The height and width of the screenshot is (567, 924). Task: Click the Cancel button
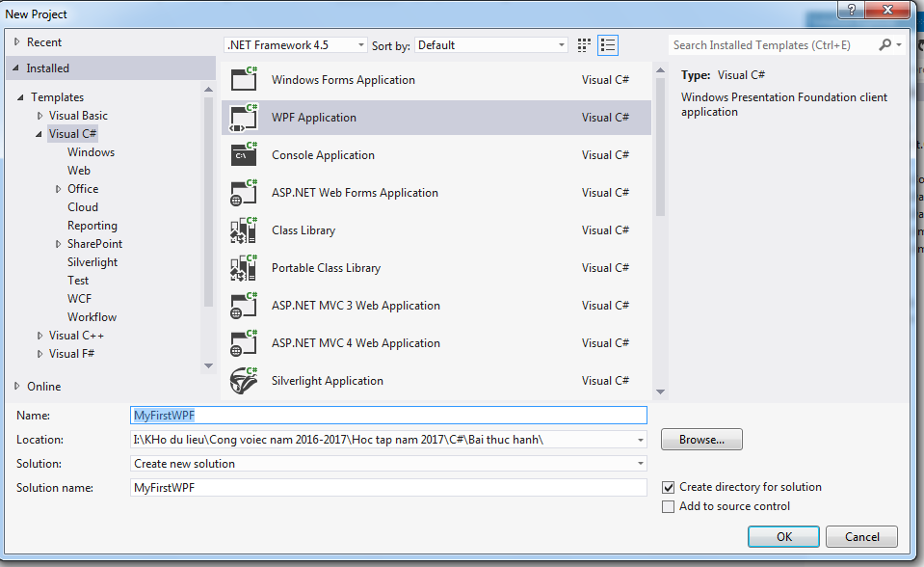861,536
